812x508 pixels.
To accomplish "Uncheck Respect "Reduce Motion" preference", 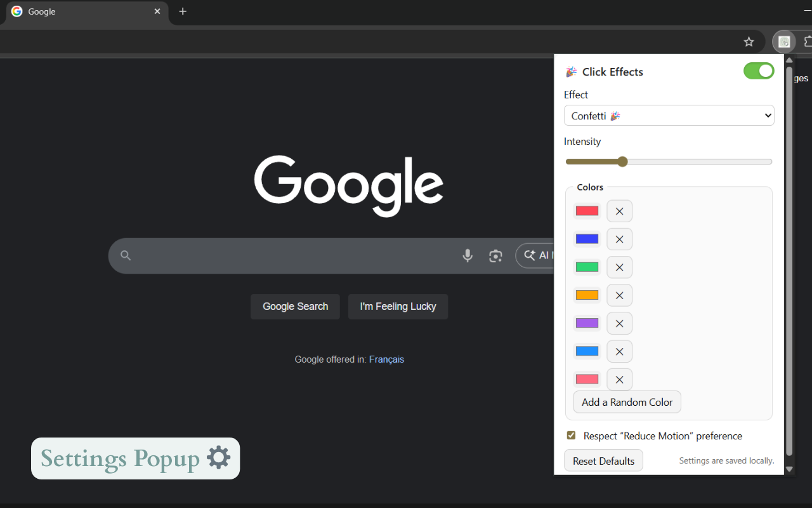I will [571, 436].
